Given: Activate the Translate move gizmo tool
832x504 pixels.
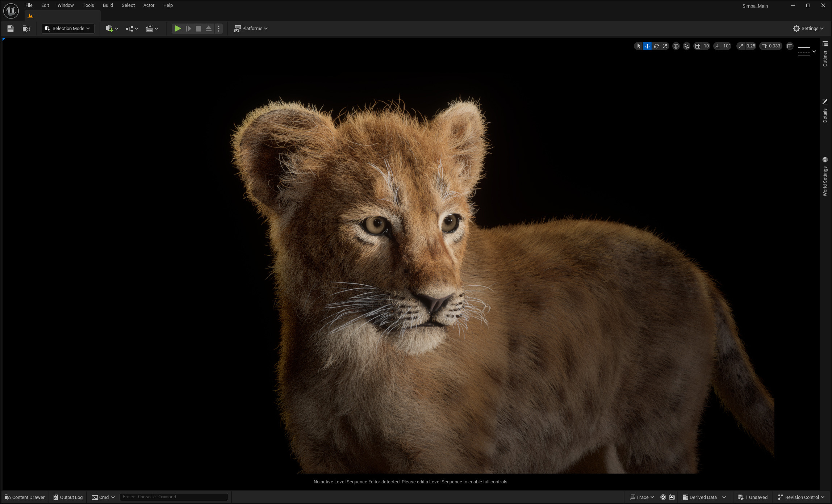Looking at the screenshot, I should [x=647, y=46].
